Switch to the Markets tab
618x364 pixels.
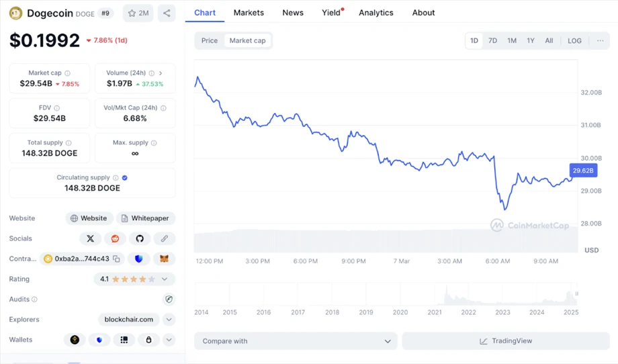coord(249,13)
